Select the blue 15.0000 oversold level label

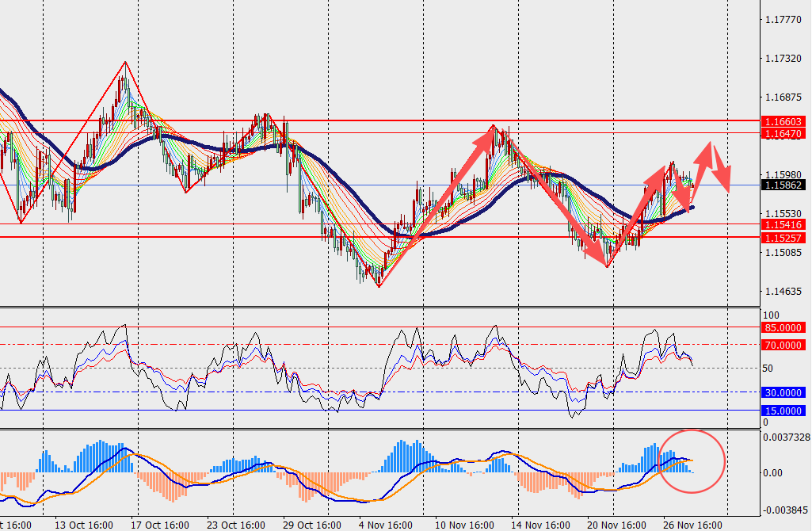coord(783,411)
